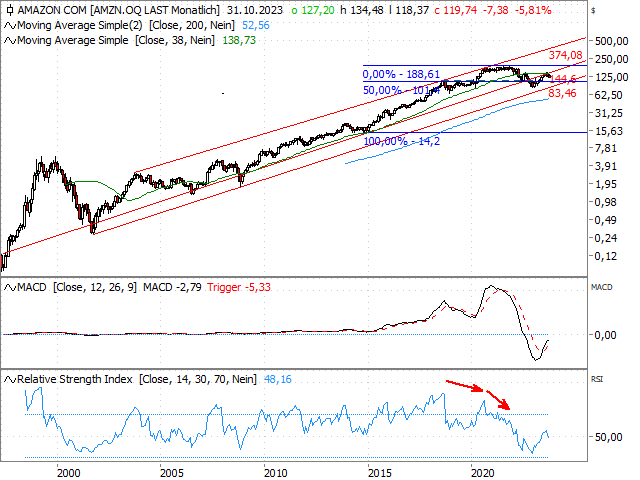Click the 0,12 price axis label
Viewport: 640px width, 480px height.
606,256
